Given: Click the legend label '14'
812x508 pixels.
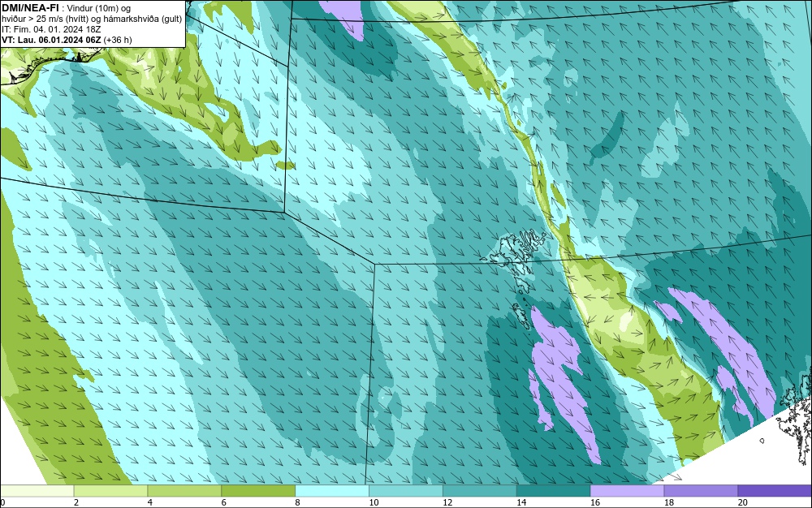Looking at the screenshot, I should click(521, 502).
